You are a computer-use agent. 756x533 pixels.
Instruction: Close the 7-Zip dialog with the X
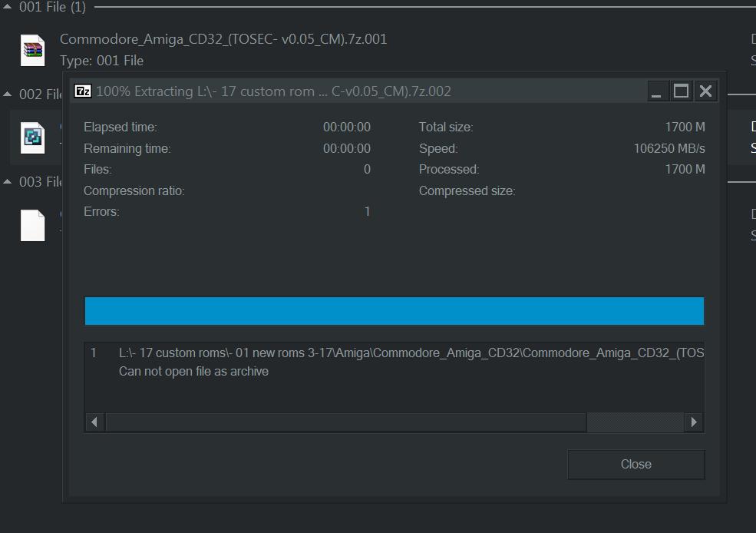pyautogui.click(x=706, y=91)
